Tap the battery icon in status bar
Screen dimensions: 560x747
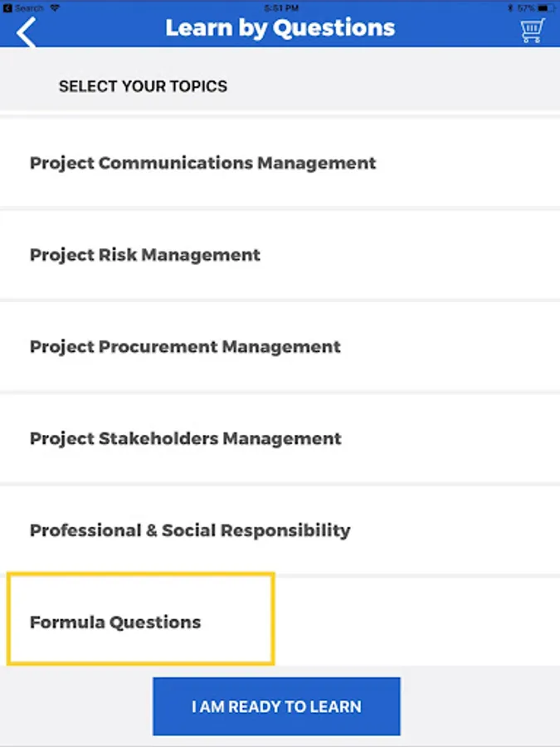(x=547, y=7)
